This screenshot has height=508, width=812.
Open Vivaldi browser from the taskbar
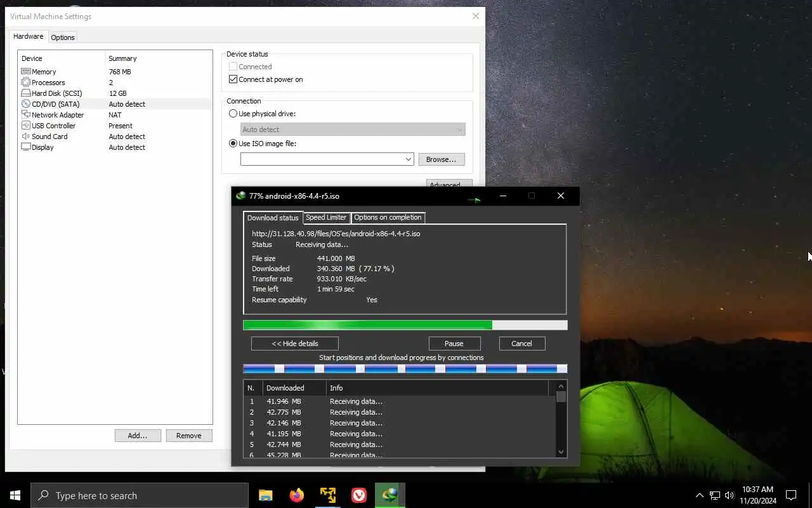[359, 495]
